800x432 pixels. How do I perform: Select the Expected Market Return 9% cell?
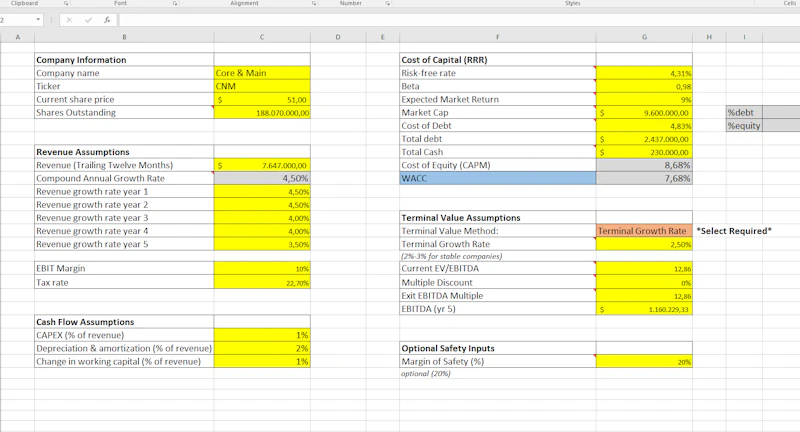(644, 99)
